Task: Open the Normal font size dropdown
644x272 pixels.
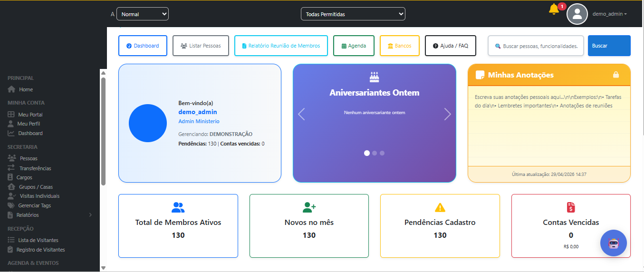Action: [x=143, y=14]
